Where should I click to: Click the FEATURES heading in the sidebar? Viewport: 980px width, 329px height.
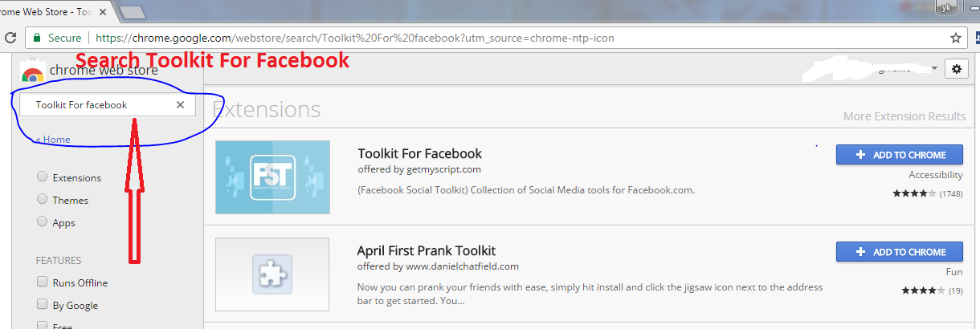pos(59,260)
